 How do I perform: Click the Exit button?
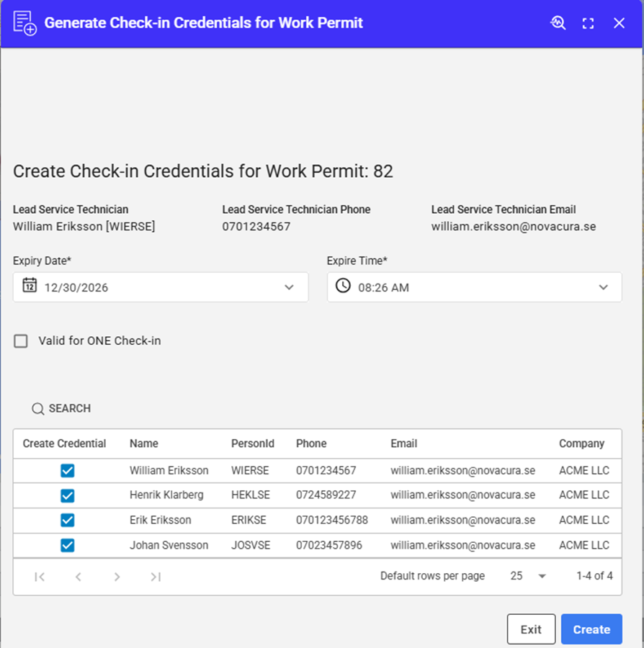click(531, 629)
